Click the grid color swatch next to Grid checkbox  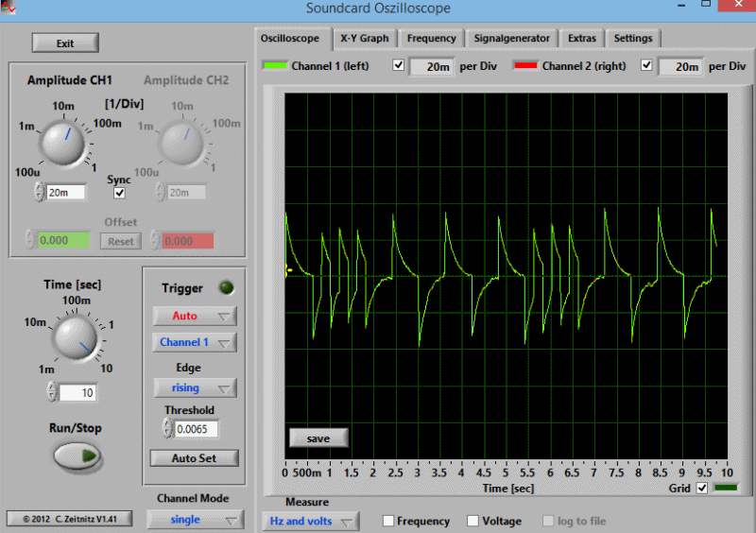[x=726, y=488]
